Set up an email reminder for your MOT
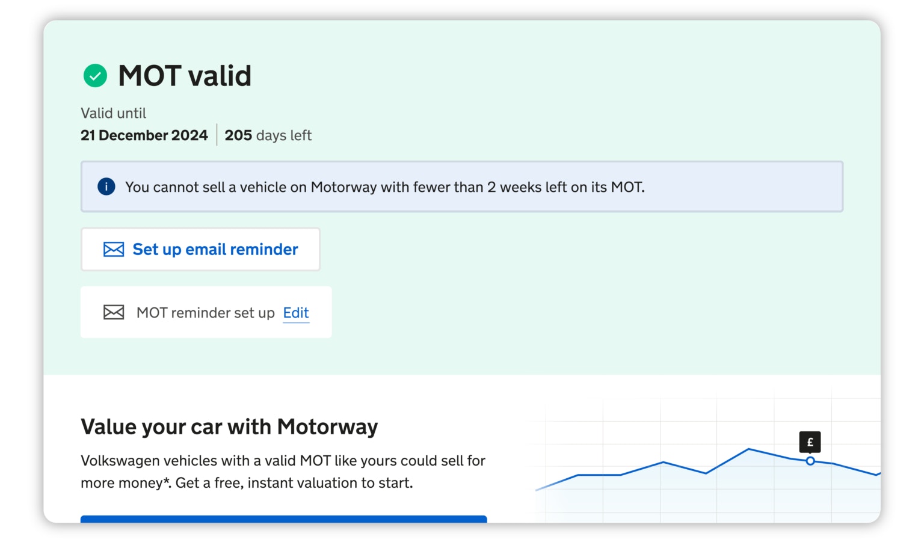Image resolution: width=924 pixels, height=560 pixels. pyautogui.click(x=200, y=249)
